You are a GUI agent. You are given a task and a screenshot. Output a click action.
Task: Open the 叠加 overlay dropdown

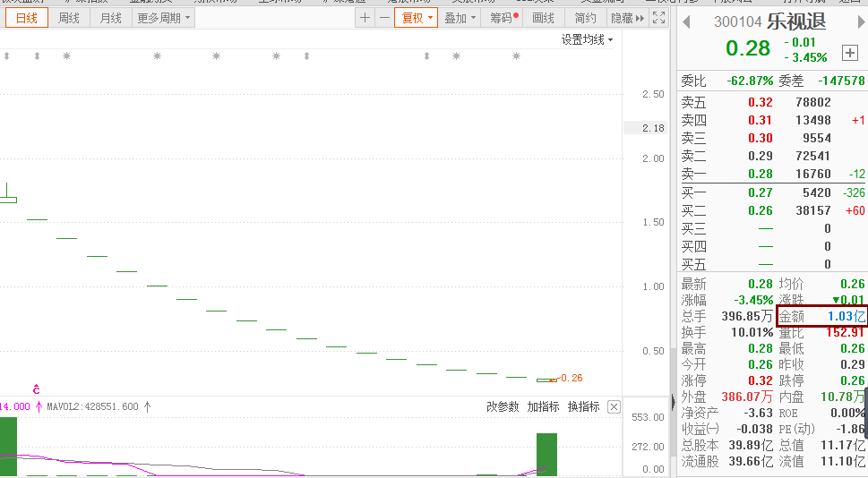(x=460, y=18)
